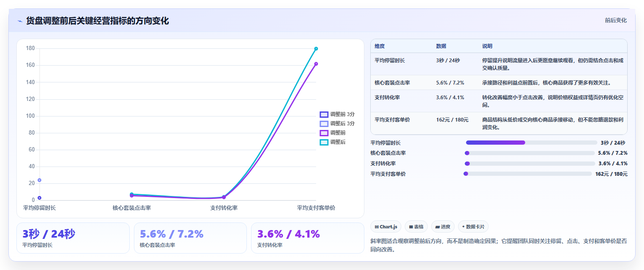Click the 平均支付客单价 x-axis label
Screen dimensions: 644x270
pos(316,208)
